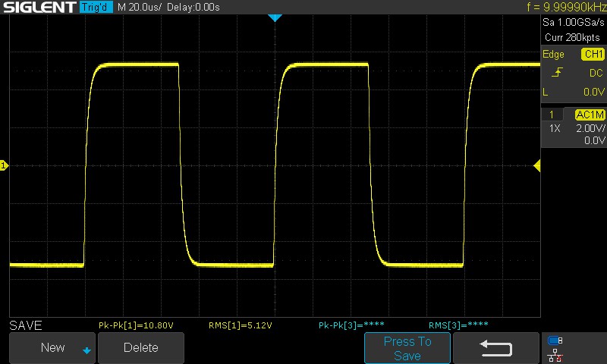607x364 pixels.
Task: Click the 1X probe attenuation label
Action: pyautogui.click(x=555, y=128)
